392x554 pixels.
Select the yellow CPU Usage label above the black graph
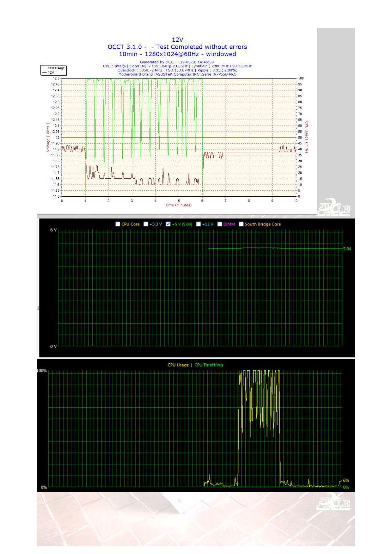point(178,365)
